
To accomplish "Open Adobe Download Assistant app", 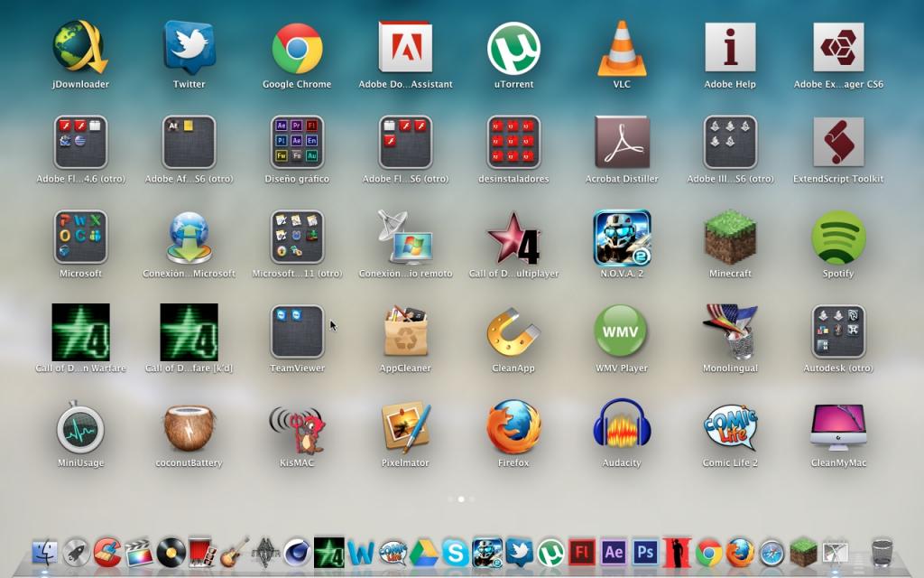I will click(x=405, y=47).
